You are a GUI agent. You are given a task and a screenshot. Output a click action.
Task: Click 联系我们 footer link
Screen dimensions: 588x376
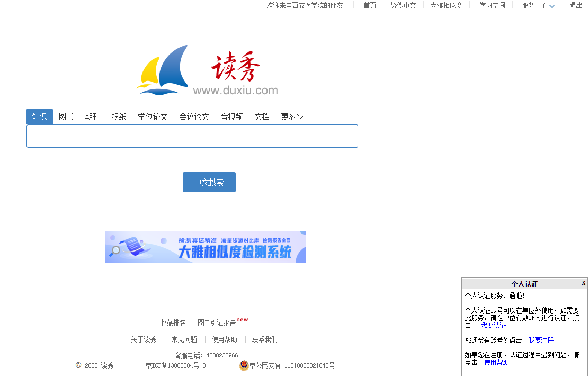pos(265,339)
